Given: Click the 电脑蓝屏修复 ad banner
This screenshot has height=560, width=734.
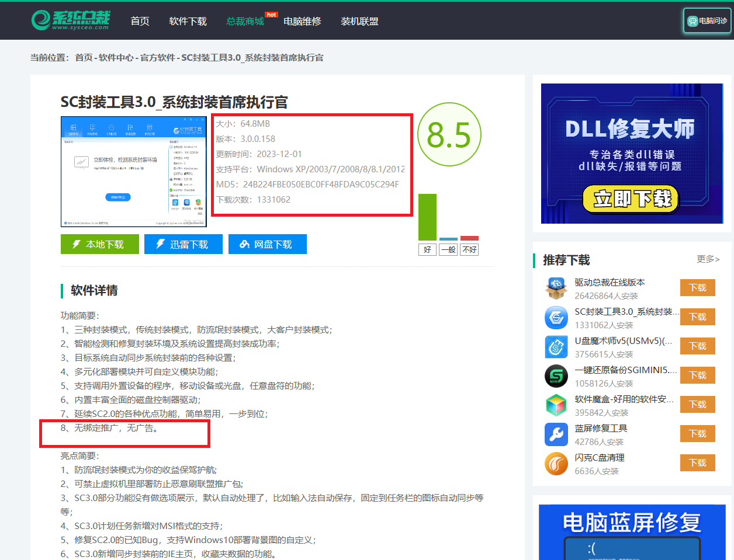Looking at the screenshot, I should pyautogui.click(x=632, y=532).
